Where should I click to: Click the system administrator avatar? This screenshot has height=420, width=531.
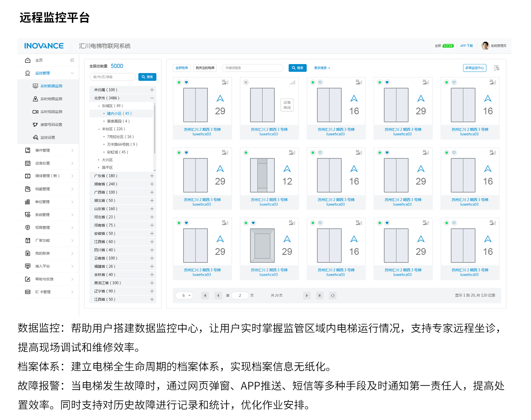point(485,46)
